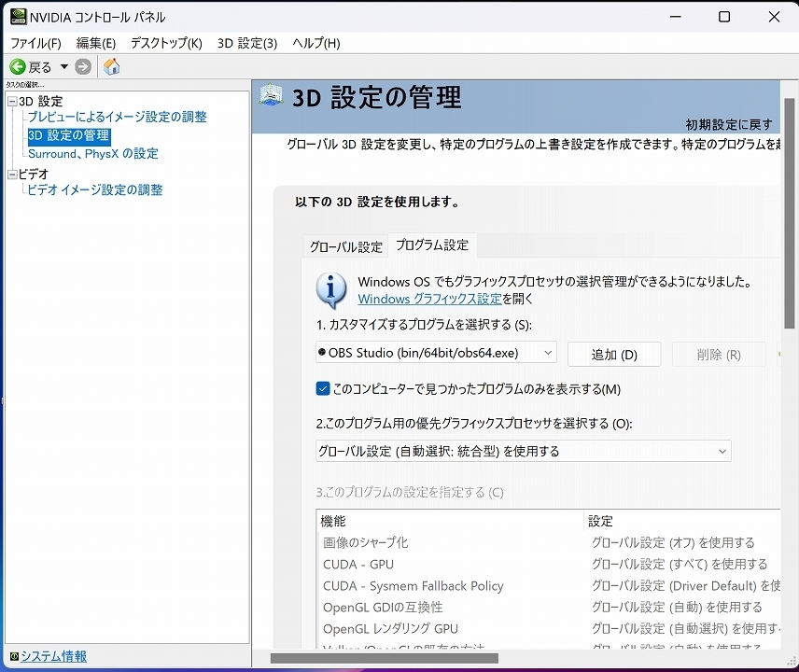Click the 機能 column header
This screenshot has height=672, width=799.
pyautogui.click(x=450, y=521)
